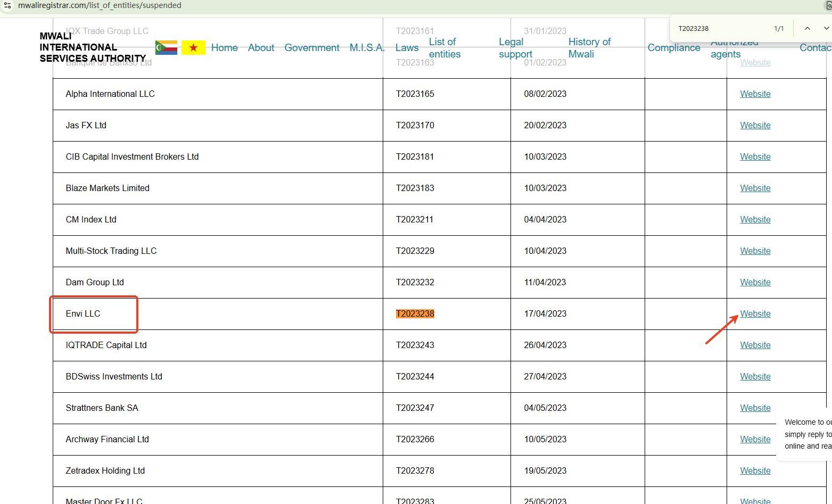Click the Mwali International Services Authority logo text
The height and width of the screenshot is (504, 832).
[x=92, y=47]
